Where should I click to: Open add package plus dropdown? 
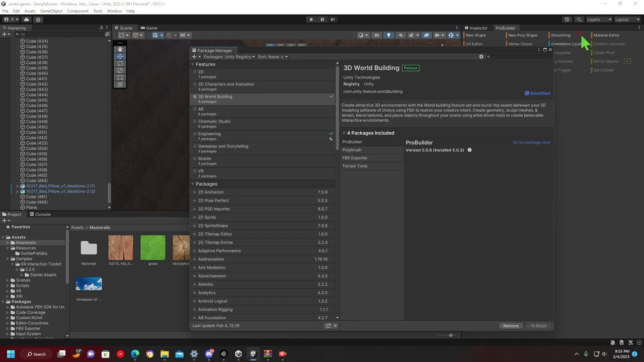pyautogui.click(x=196, y=57)
